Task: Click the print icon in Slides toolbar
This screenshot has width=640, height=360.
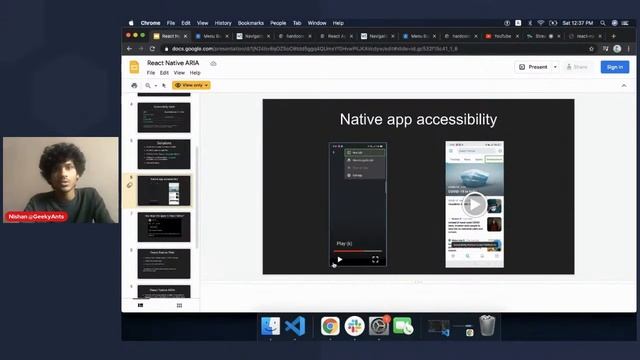Action: pyautogui.click(x=134, y=85)
